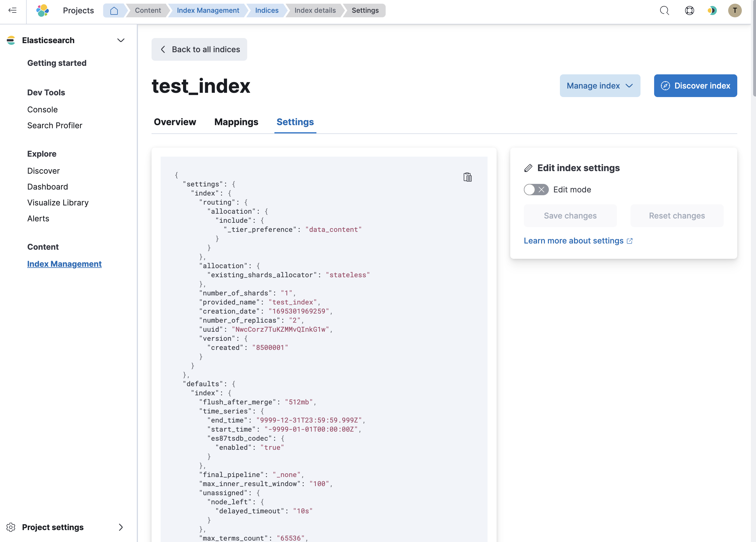
Task: Click the external link icon after settings link
Action: point(630,241)
